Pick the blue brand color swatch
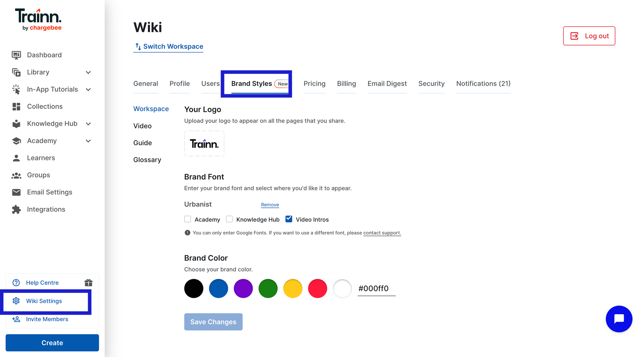The image size is (644, 357). [x=219, y=288]
